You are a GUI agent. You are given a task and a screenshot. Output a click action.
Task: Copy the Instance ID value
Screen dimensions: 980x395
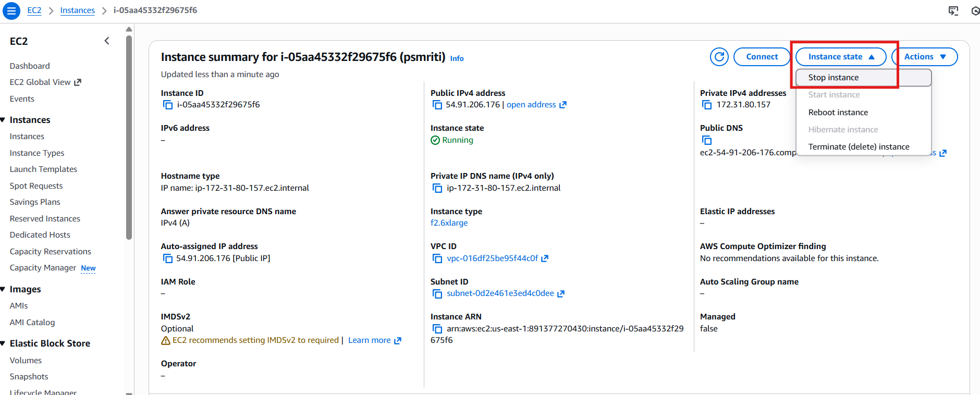click(x=168, y=105)
